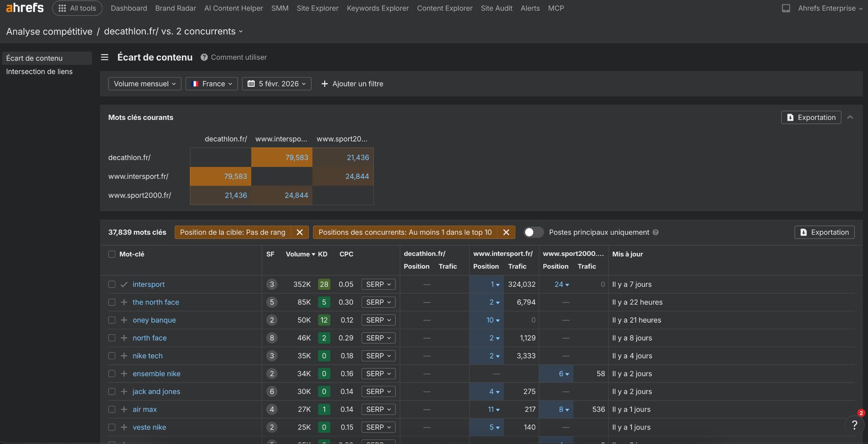868x444 pixels.
Task: Click Ajouter un filtre button
Action: pyautogui.click(x=352, y=84)
